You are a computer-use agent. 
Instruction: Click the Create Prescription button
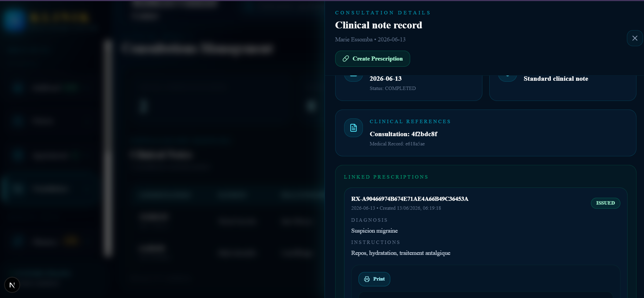pyautogui.click(x=372, y=59)
